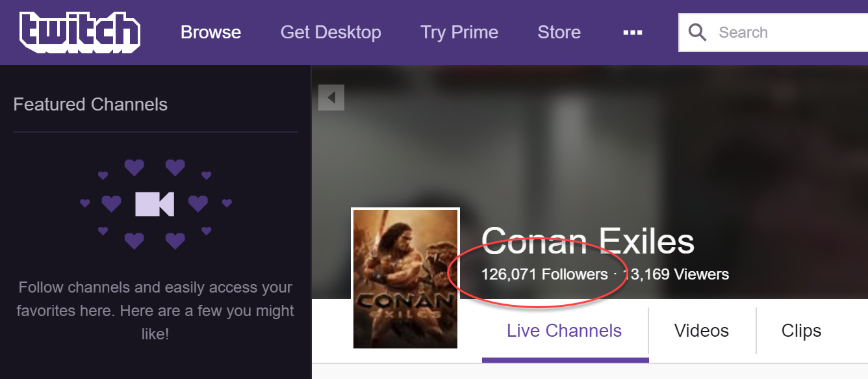The image size is (868, 379).
Task: Click the search magnifier icon
Action: tap(697, 33)
